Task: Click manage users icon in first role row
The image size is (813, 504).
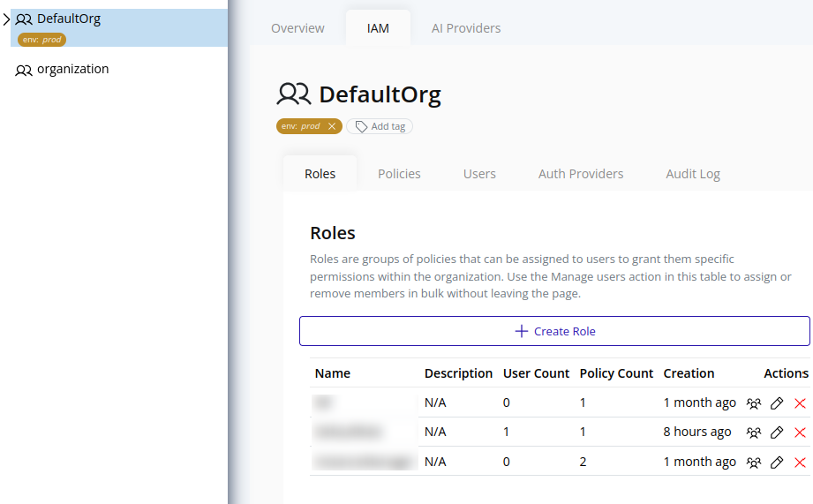Action: (753, 403)
